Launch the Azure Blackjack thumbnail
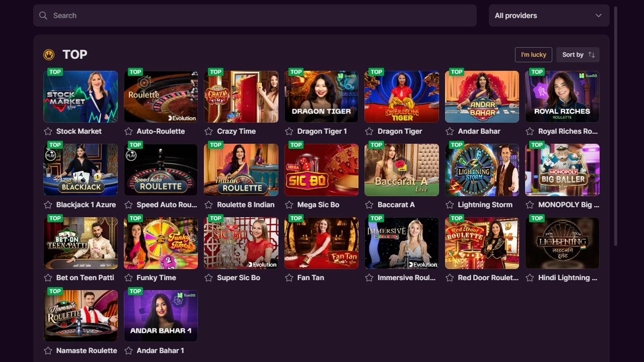 click(x=80, y=170)
